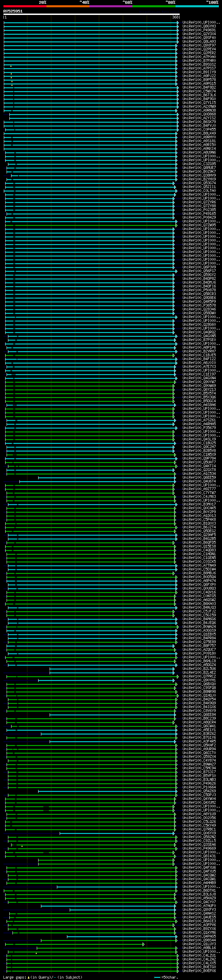Viewport: 222px width, 980px height.
Task: Open the UniRef100_Q9XF97 hit link
Action: point(199,45)
